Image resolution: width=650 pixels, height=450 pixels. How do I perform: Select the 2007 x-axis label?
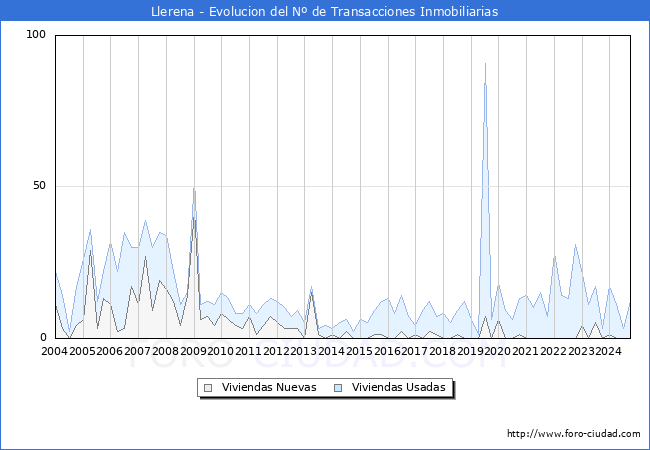pyautogui.click(x=137, y=351)
